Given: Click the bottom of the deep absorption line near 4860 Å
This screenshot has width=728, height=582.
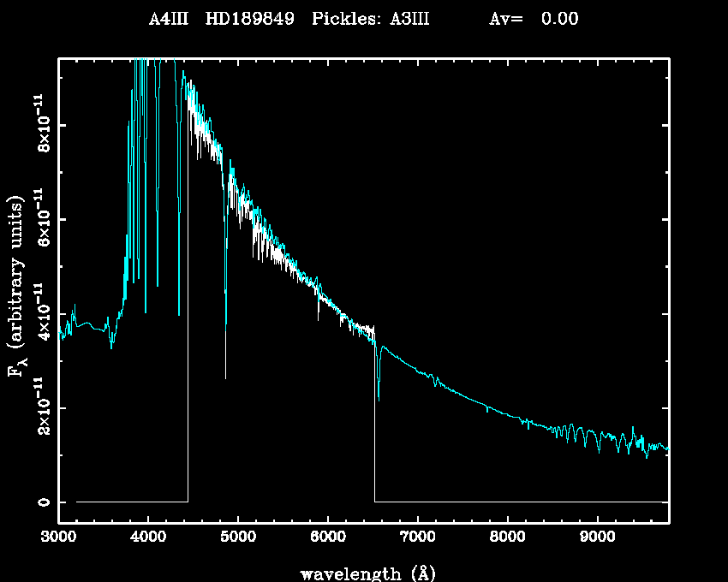Looking at the screenshot, I should 226,377.
